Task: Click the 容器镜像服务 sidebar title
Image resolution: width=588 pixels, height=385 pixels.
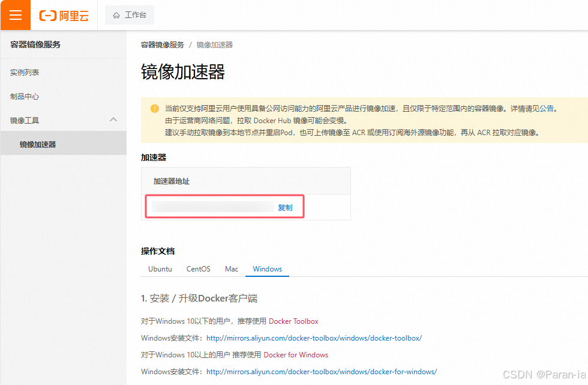Action: tap(35, 44)
